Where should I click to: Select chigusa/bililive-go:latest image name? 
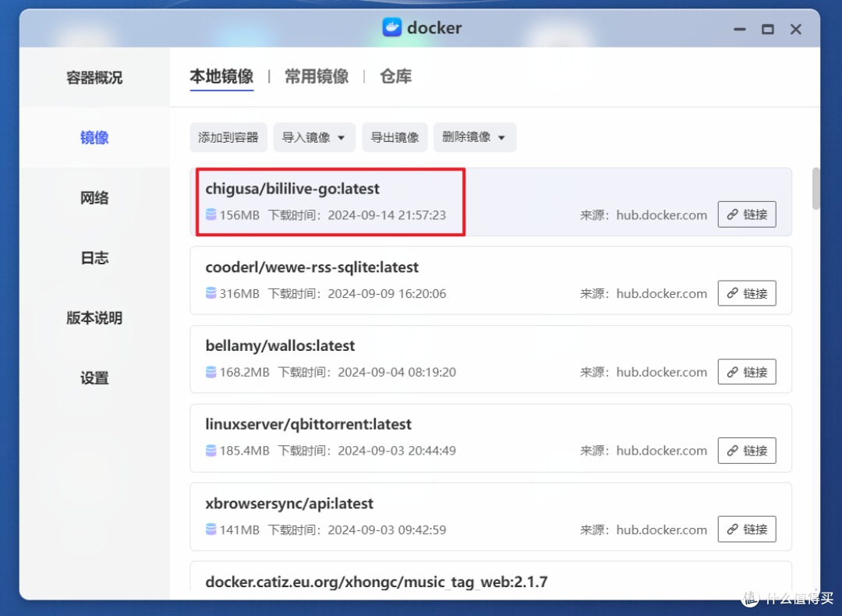tap(292, 189)
